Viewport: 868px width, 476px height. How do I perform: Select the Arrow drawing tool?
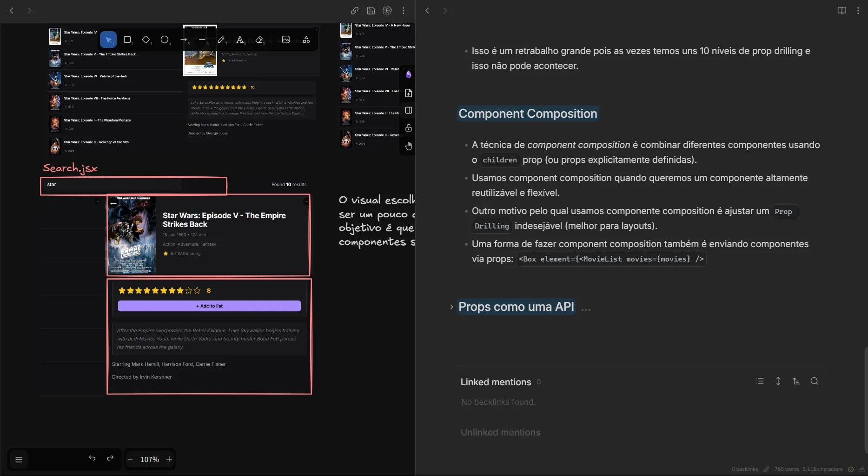tap(184, 40)
